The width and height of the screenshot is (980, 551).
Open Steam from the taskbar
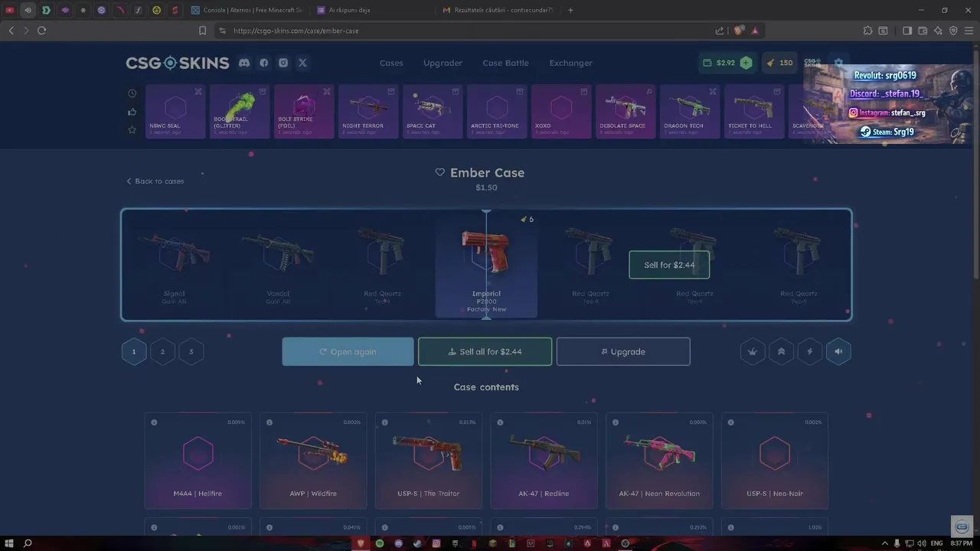[x=417, y=543]
